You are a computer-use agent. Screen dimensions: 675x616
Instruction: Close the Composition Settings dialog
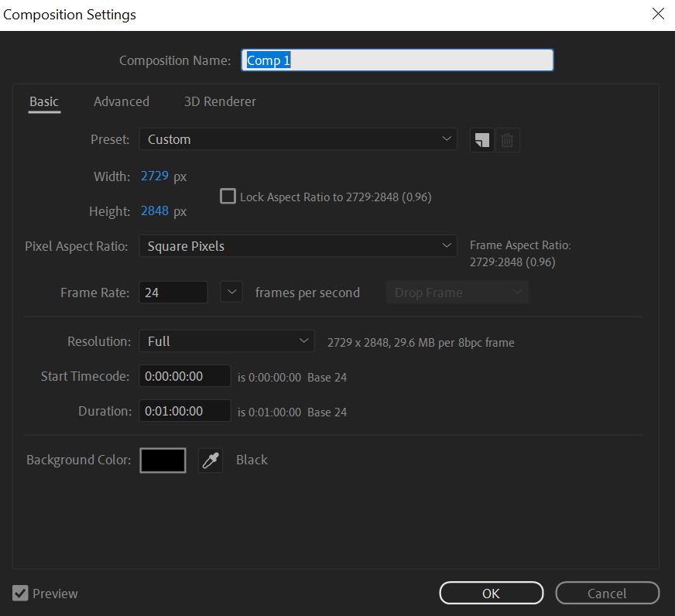click(x=657, y=14)
